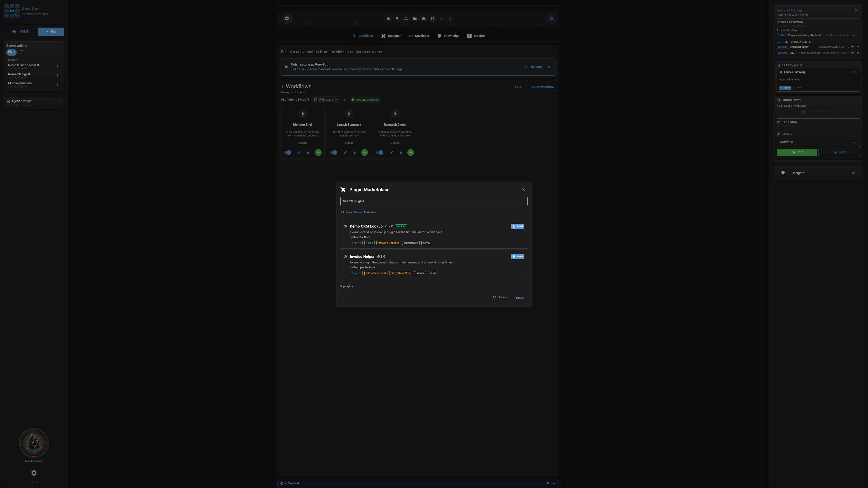868x488 pixels.
Task: Stop the Project Coordinator agent
Action: tap(858, 53)
